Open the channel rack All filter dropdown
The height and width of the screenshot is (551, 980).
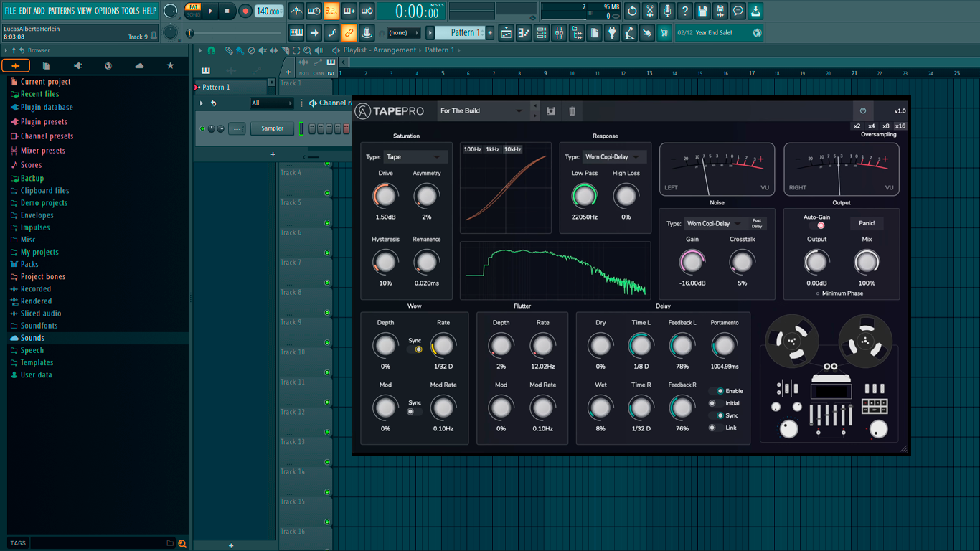[x=271, y=103]
